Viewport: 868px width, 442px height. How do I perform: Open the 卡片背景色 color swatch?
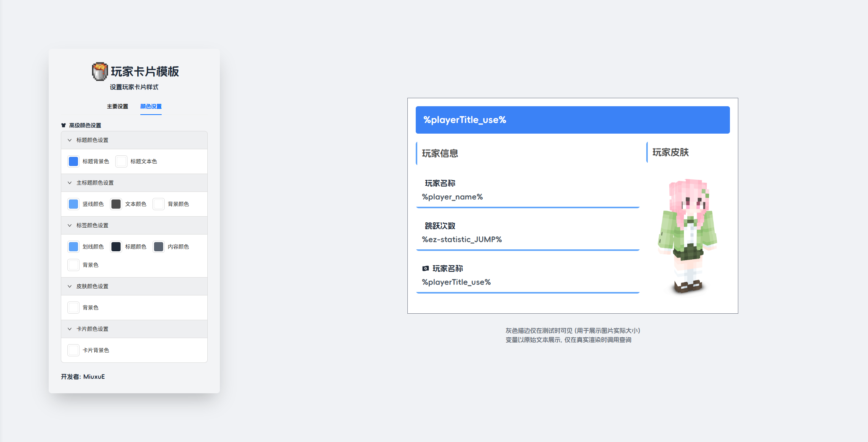[73, 350]
